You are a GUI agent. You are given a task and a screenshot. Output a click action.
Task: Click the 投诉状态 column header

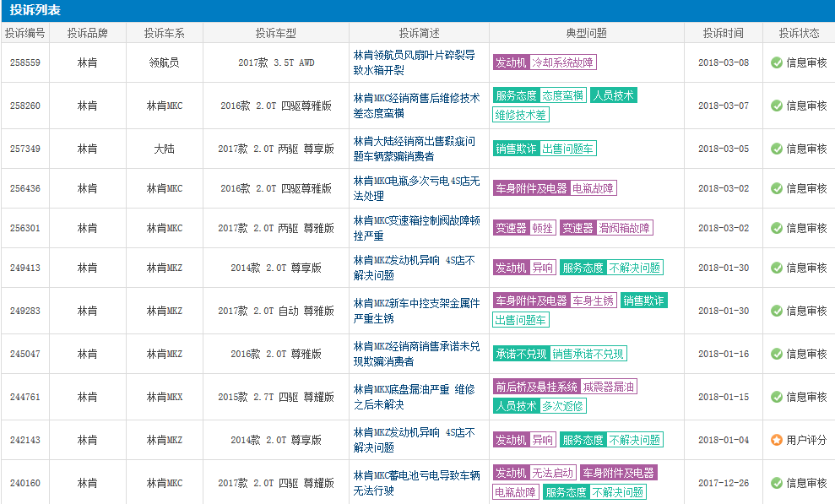click(799, 33)
